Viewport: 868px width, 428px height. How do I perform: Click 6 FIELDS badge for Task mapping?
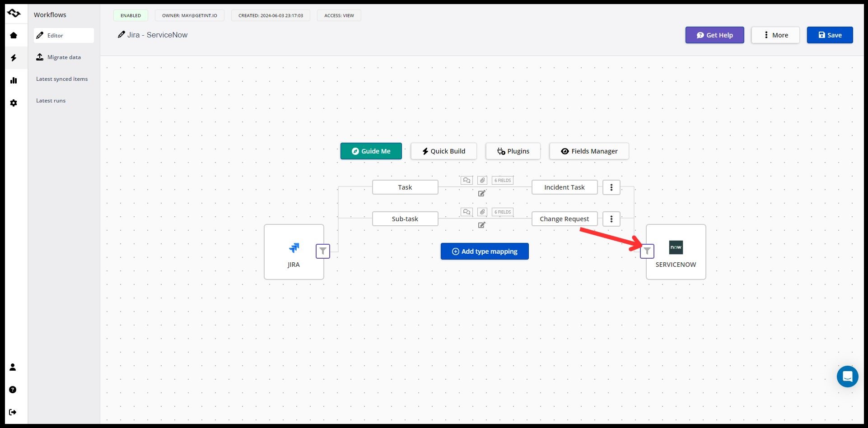pos(503,180)
